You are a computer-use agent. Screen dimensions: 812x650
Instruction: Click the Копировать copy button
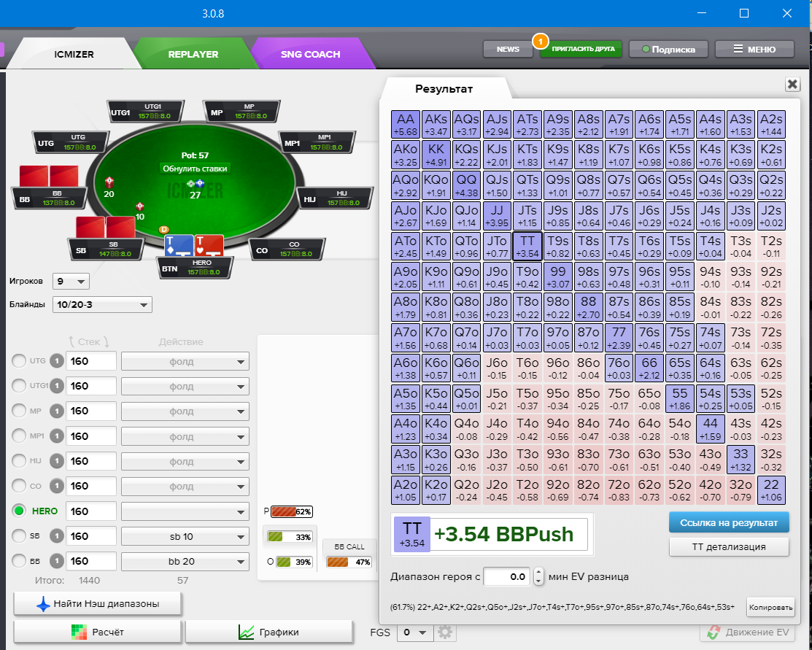coord(770,607)
